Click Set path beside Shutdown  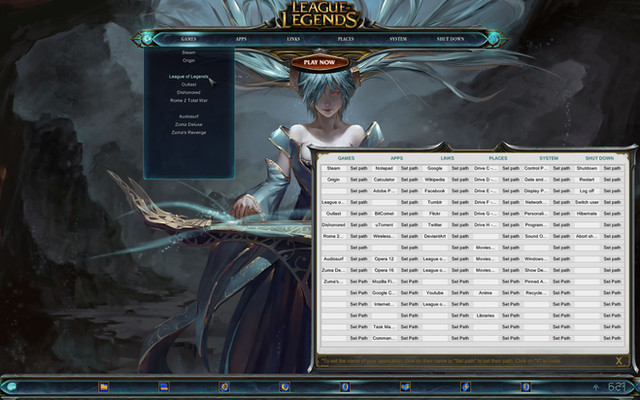click(x=612, y=168)
